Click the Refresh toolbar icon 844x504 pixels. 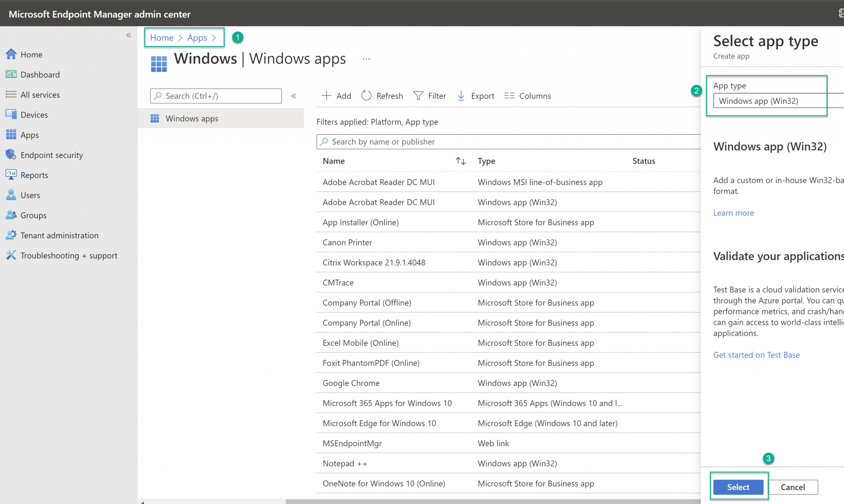click(x=382, y=96)
